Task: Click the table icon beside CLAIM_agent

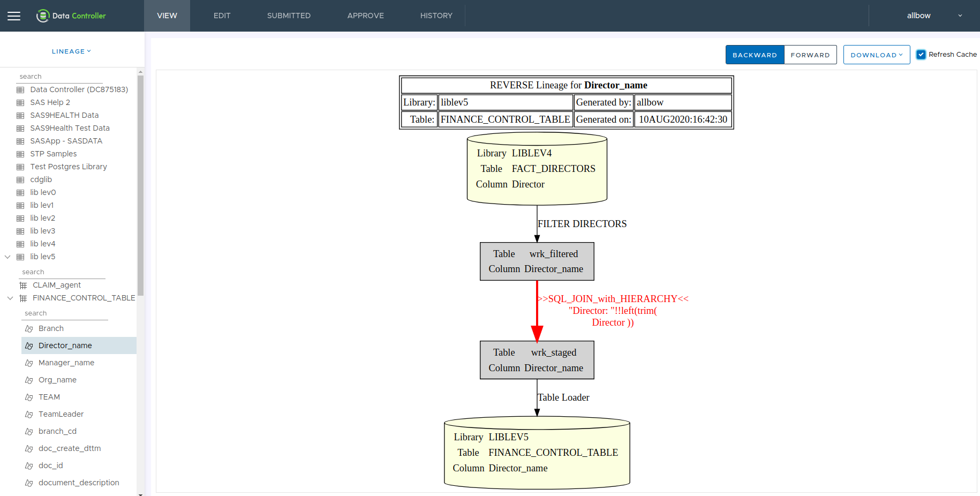Action: coord(23,285)
